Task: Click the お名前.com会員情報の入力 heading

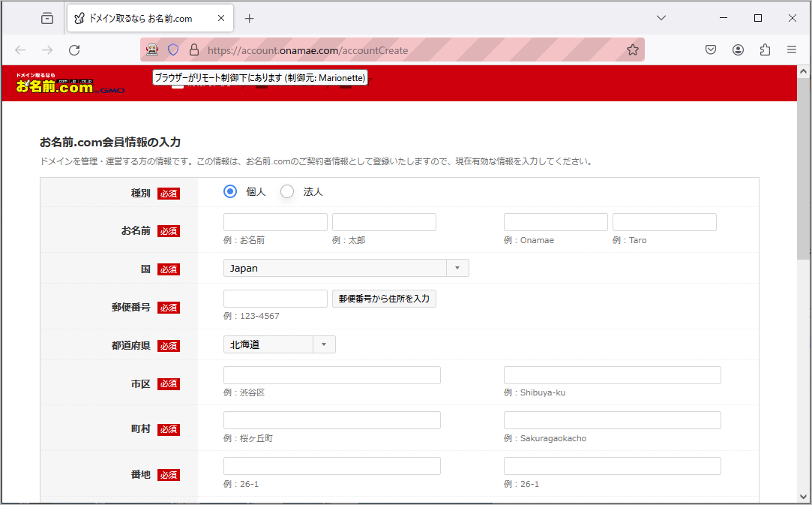Action: (110, 142)
